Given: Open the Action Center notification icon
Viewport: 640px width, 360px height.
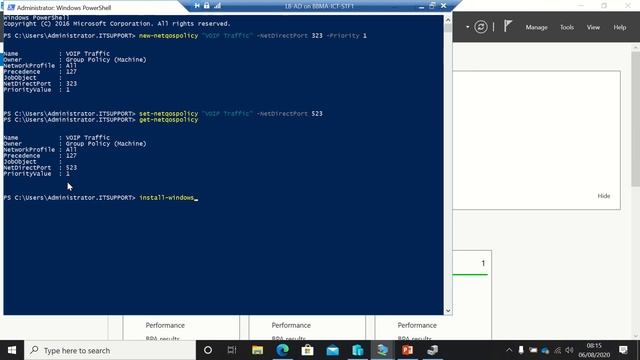Looking at the screenshot, I should [623, 350].
